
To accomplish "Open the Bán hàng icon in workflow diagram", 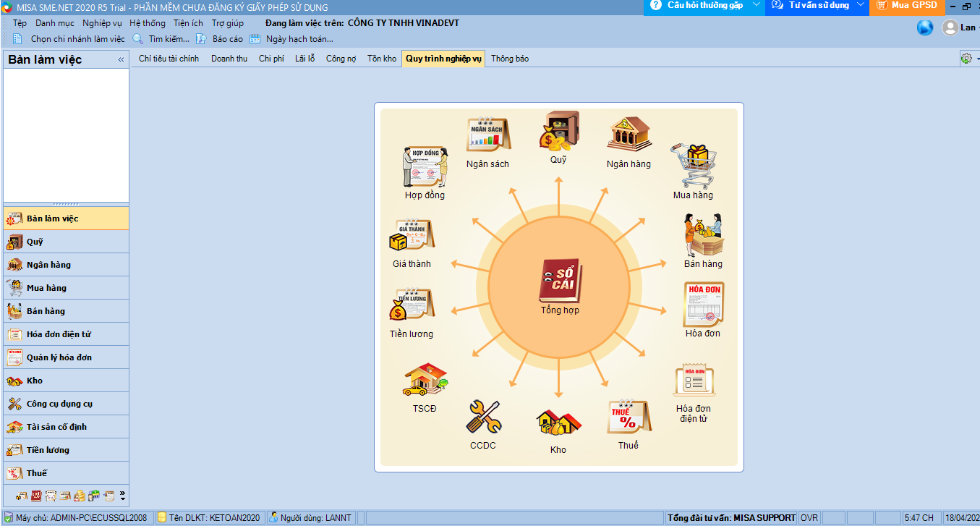I will 703,235.
